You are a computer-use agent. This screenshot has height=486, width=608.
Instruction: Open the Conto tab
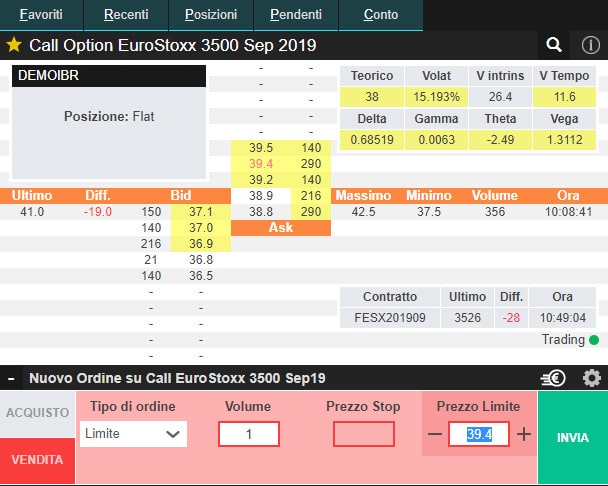pyautogui.click(x=381, y=15)
